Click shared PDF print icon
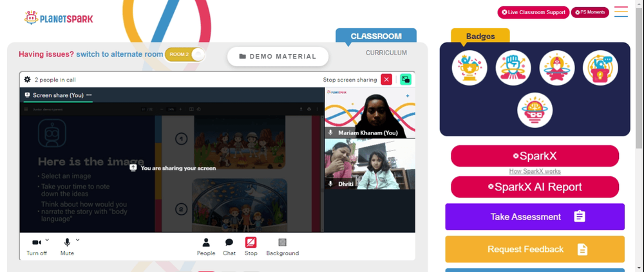This screenshot has width=644, height=272. pyautogui.click(x=309, y=109)
